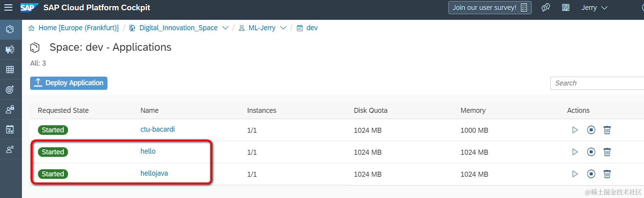
Task: Delete the hello application
Action: (607, 152)
